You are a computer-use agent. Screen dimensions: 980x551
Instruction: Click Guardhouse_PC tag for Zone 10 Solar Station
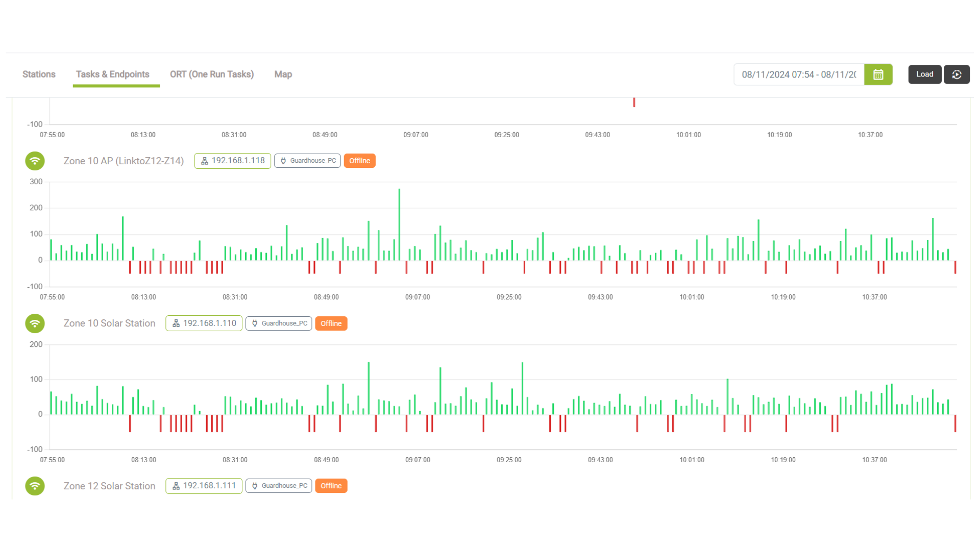point(279,323)
